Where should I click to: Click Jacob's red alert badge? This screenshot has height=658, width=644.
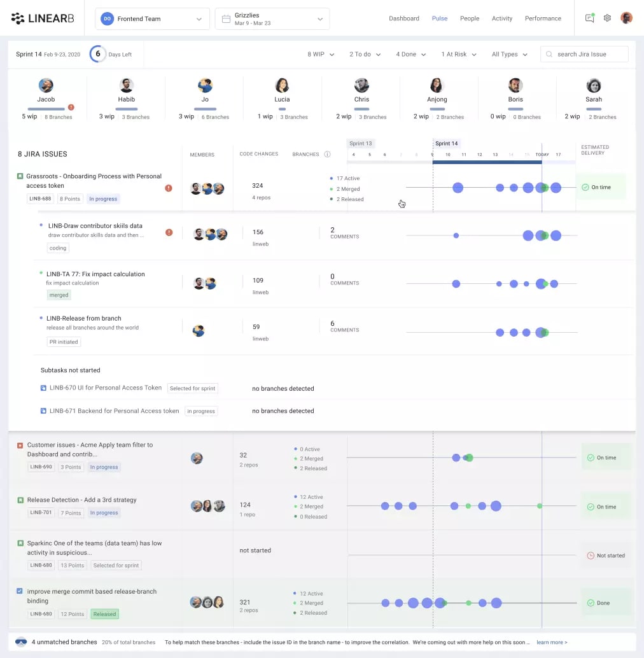point(71,107)
